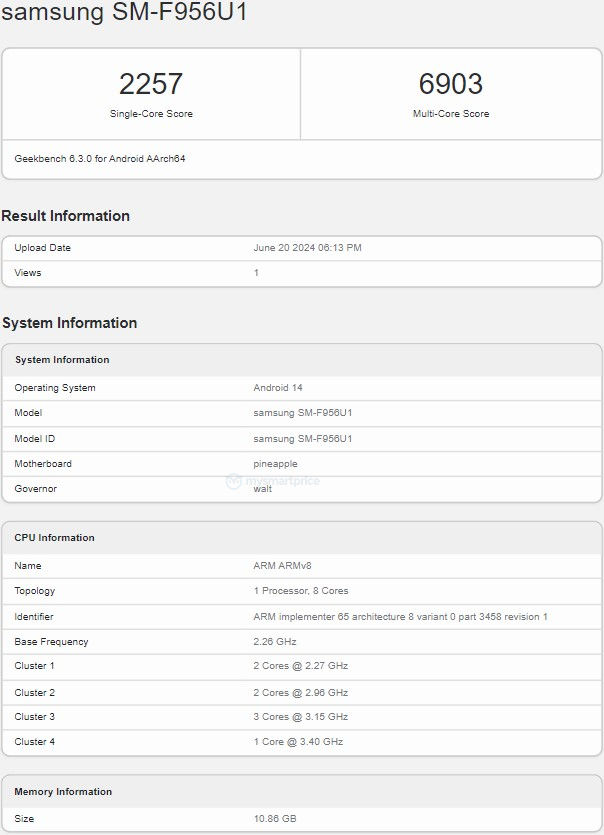
Task: Click the Topology value 1 Processor, 8 Cores
Action: tap(301, 591)
